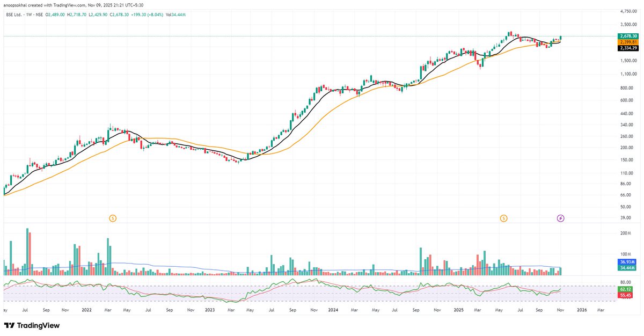
Task: Click the 2022 label on time axis
Action: pyautogui.click(x=86, y=310)
